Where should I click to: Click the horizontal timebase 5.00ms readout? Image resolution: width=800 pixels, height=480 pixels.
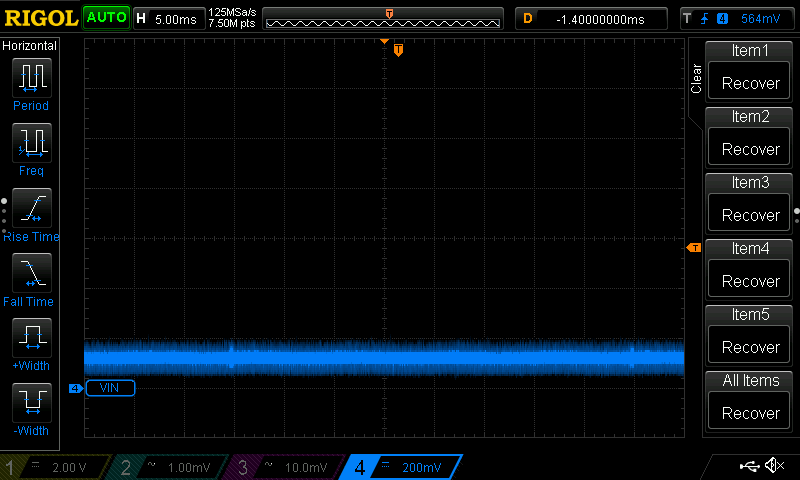pyautogui.click(x=176, y=19)
